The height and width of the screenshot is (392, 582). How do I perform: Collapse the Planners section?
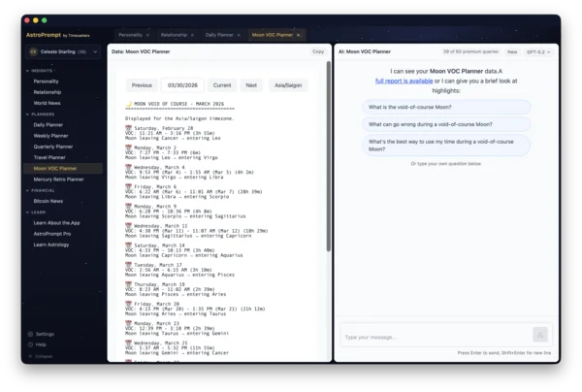point(40,114)
